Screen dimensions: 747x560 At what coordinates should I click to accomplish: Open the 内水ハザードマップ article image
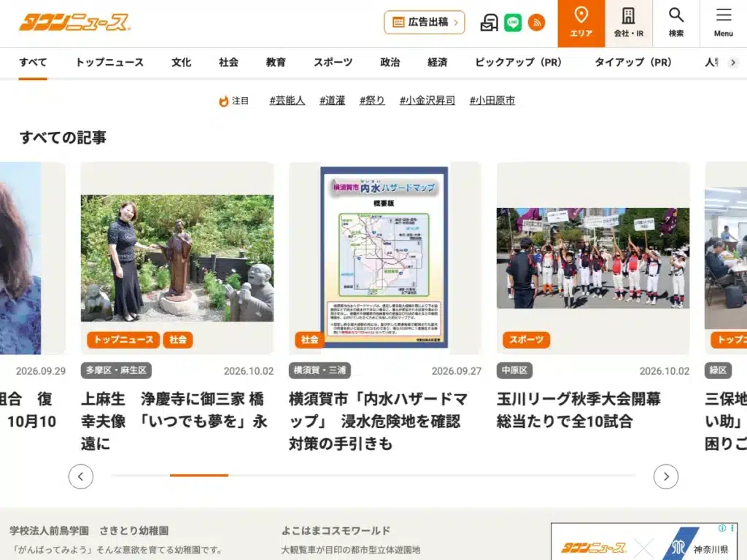[x=384, y=257]
